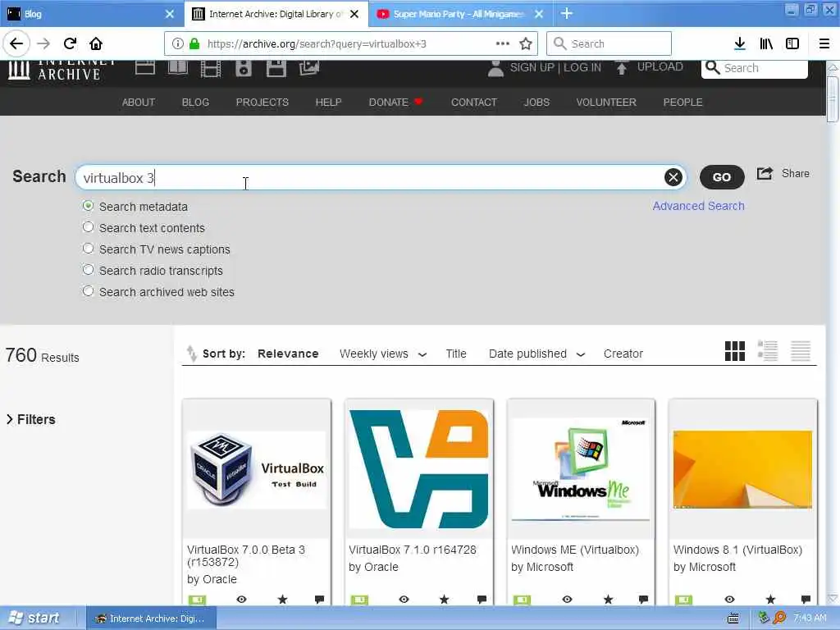
Task: Select Search archived web sites option
Action: click(x=89, y=291)
